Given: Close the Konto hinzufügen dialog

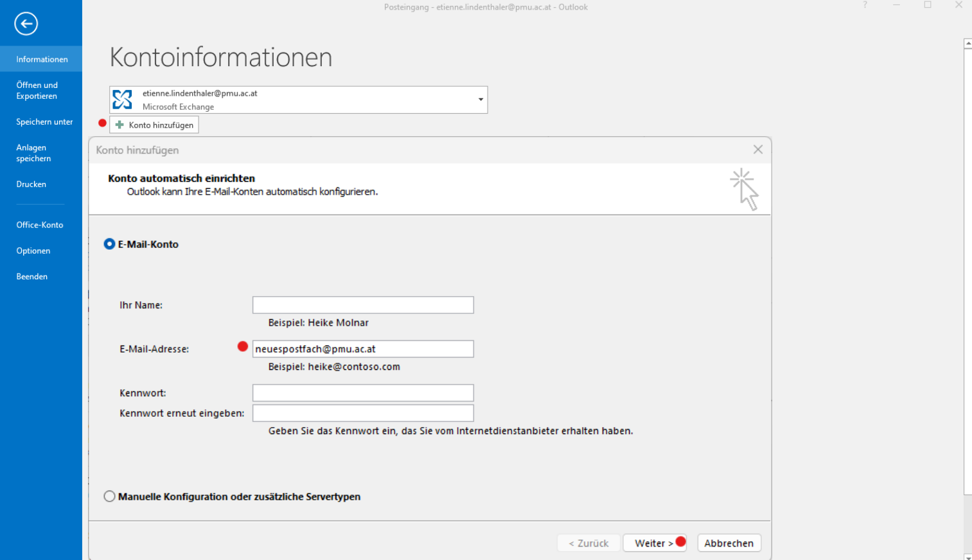Looking at the screenshot, I should point(758,150).
